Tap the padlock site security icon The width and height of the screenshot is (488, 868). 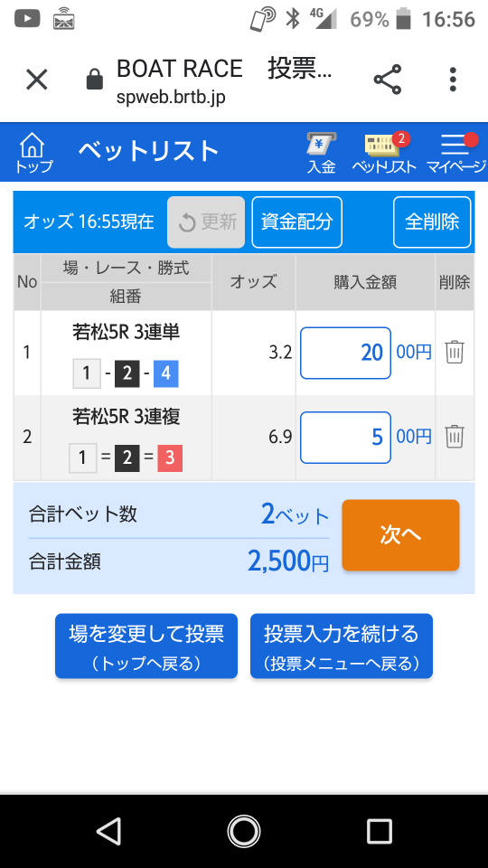(x=95, y=80)
